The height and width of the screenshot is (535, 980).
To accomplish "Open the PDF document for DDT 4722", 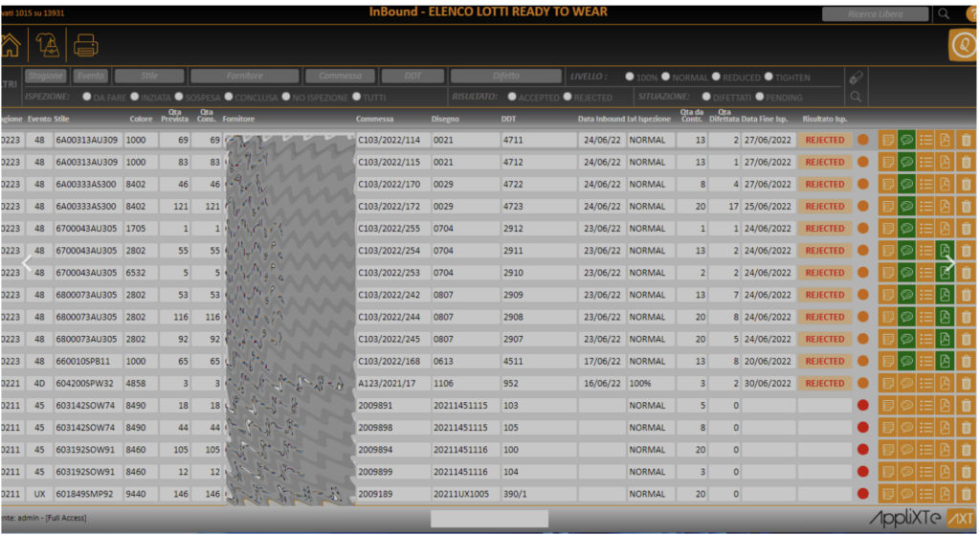I will (x=946, y=184).
